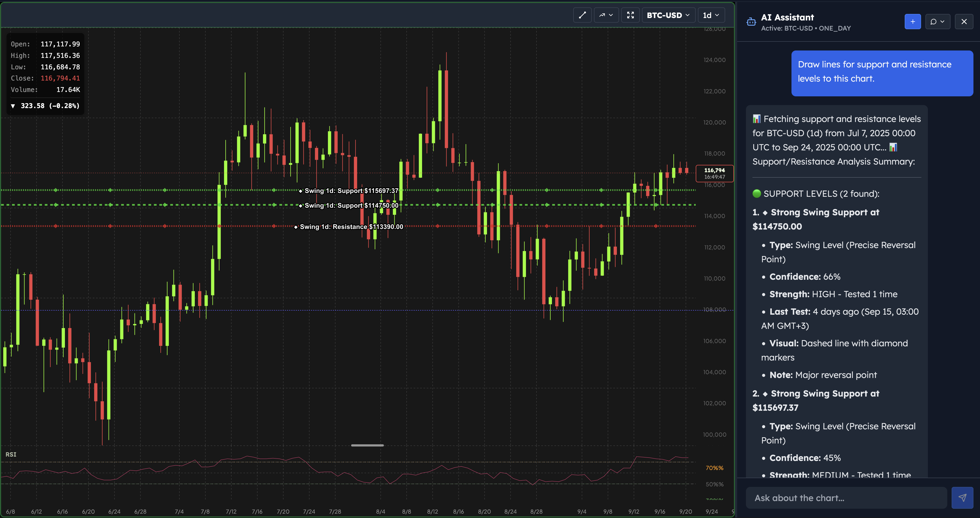Screen dimensions: 980x518
Task: Send message with paper plane button
Action: click(x=962, y=498)
